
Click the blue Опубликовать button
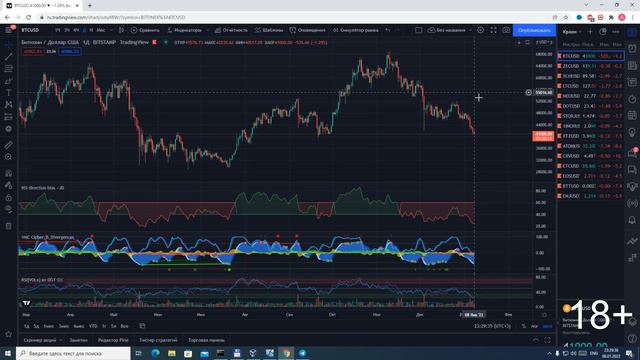point(534,30)
